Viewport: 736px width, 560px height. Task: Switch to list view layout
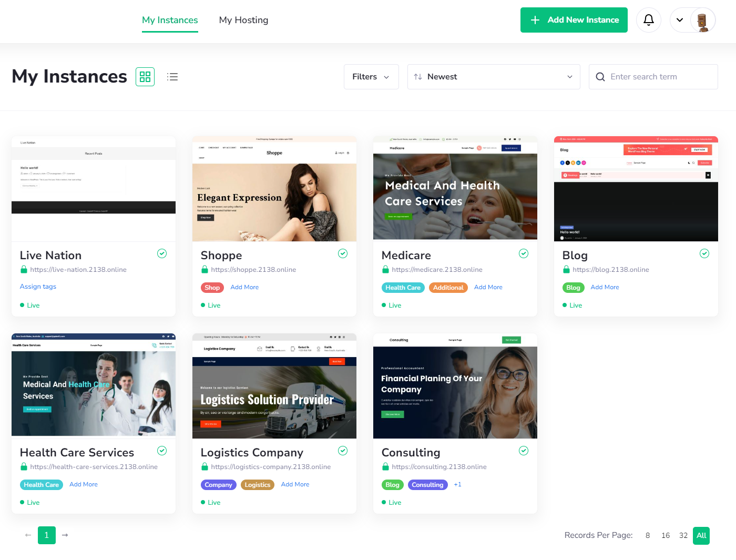point(172,77)
